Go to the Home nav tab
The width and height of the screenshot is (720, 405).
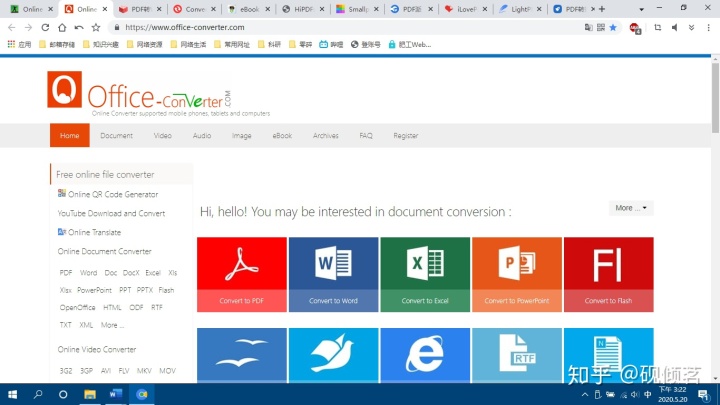click(69, 135)
